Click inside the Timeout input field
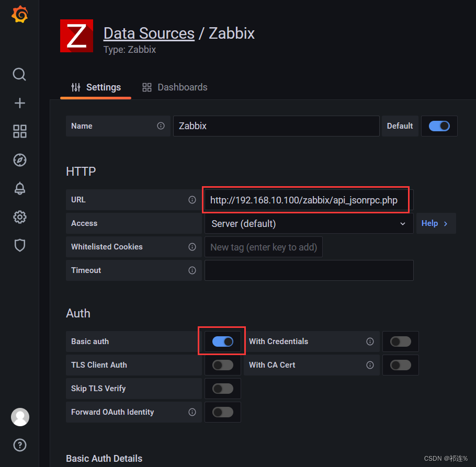Viewport: 476px width, 467px height. [x=309, y=270]
